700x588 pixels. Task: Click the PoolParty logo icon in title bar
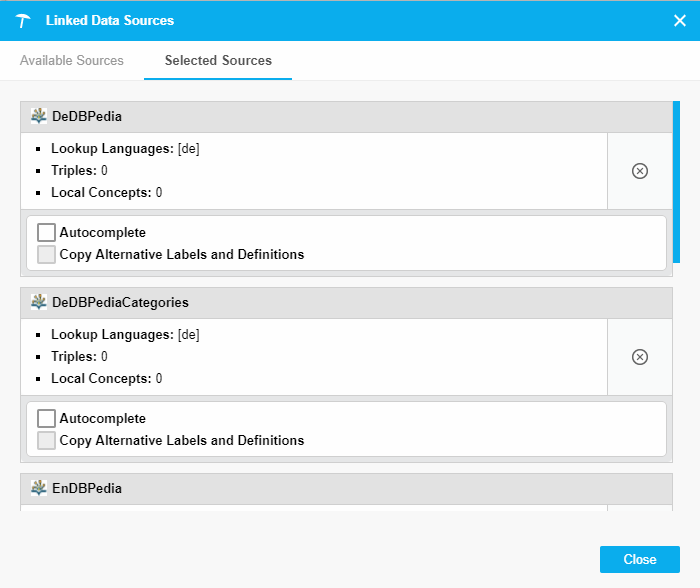(x=23, y=21)
